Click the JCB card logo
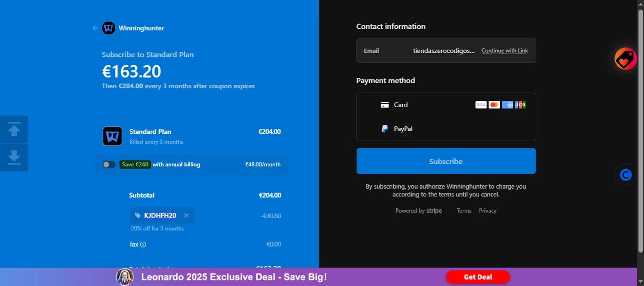Screen dimensions: 644x286 coord(520,105)
